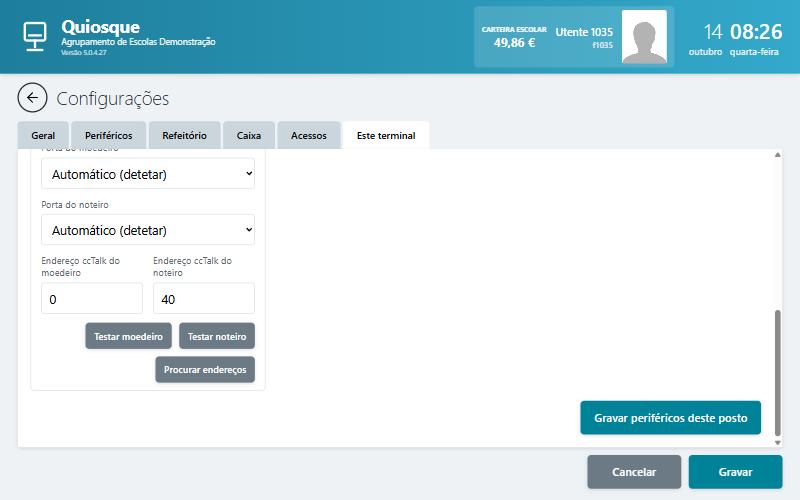Click Gravar periféricos deste posto
Image resolution: width=800 pixels, height=500 pixels.
tap(670, 418)
